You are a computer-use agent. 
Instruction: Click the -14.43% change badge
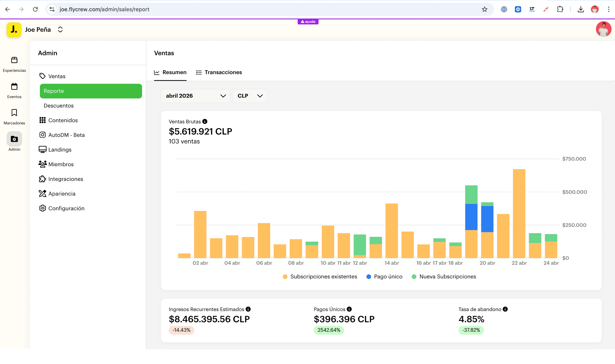tap(182, 330)
